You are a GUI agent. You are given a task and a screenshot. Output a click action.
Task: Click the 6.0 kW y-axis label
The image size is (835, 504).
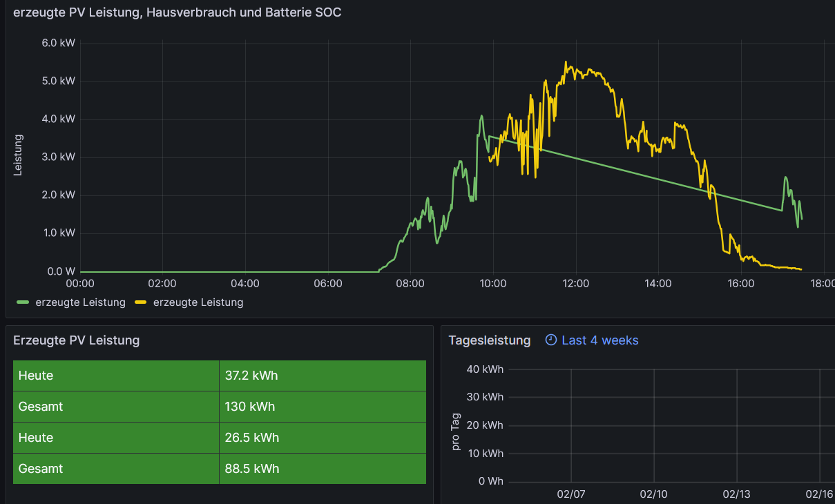[x=59, y=43]
